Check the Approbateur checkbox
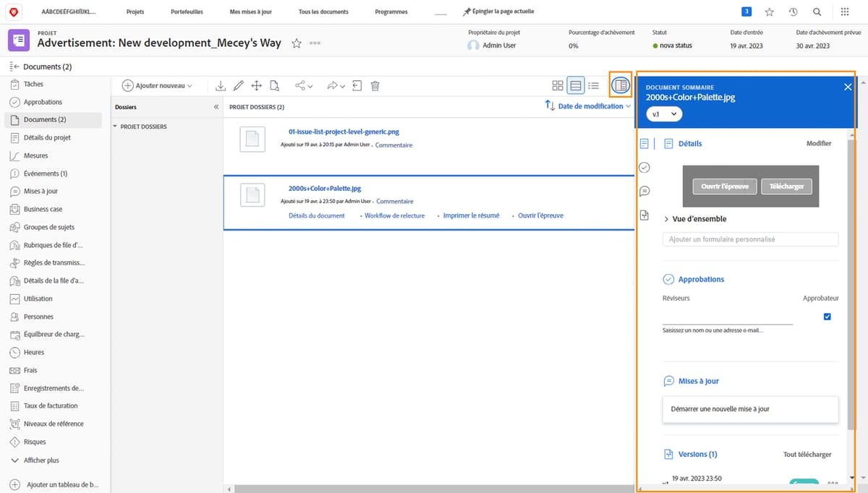The width and height of the screenshot is (868, 493). [827, 316]
